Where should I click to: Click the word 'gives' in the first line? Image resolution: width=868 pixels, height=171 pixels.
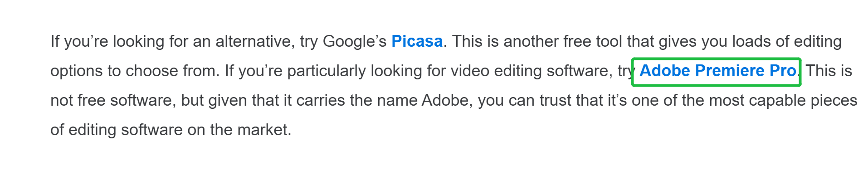tap(678, 42)
